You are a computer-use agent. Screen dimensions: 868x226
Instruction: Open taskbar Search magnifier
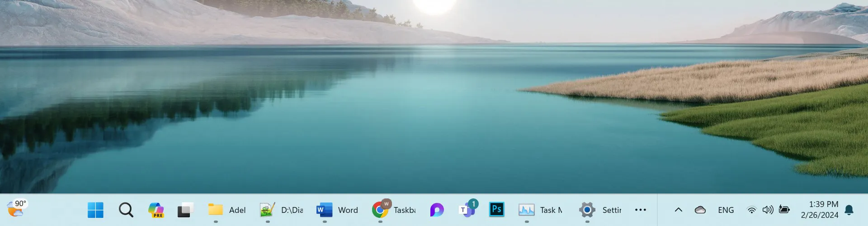point(126,210)
